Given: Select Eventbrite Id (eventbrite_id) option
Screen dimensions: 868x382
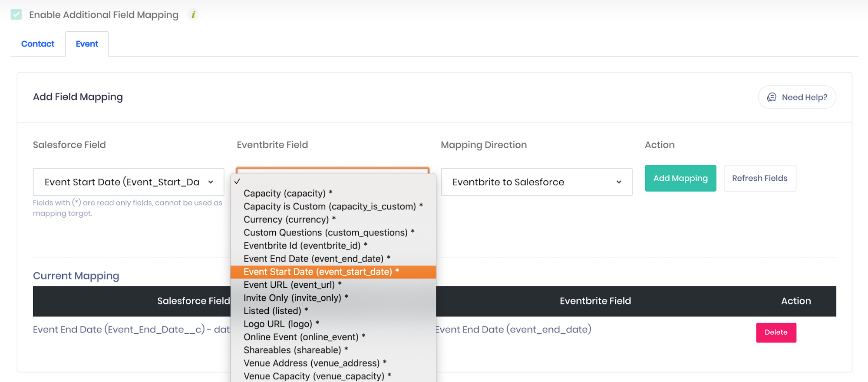Looking at the screenshot, I should (333, 246).
